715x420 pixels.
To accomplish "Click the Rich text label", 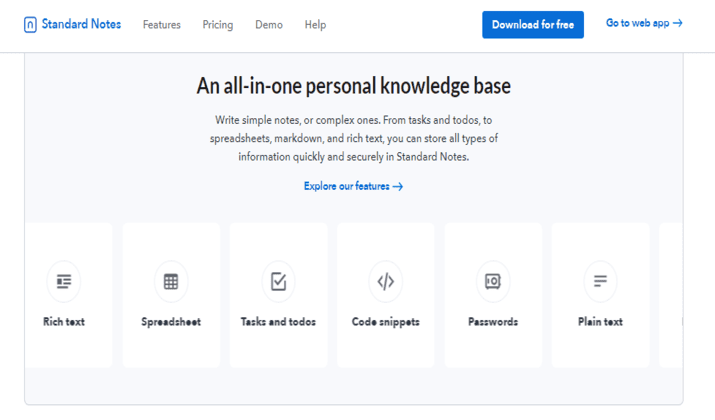I will click(x=64, y=321).
